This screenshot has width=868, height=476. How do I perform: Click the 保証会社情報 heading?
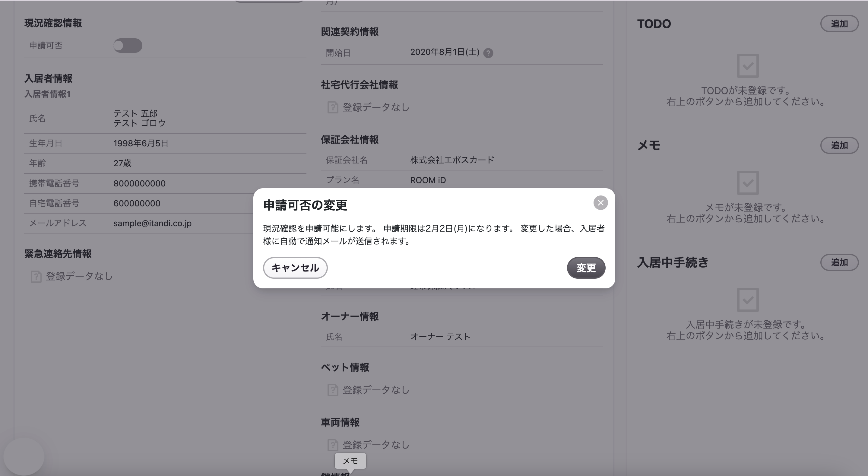coord(350,140)
